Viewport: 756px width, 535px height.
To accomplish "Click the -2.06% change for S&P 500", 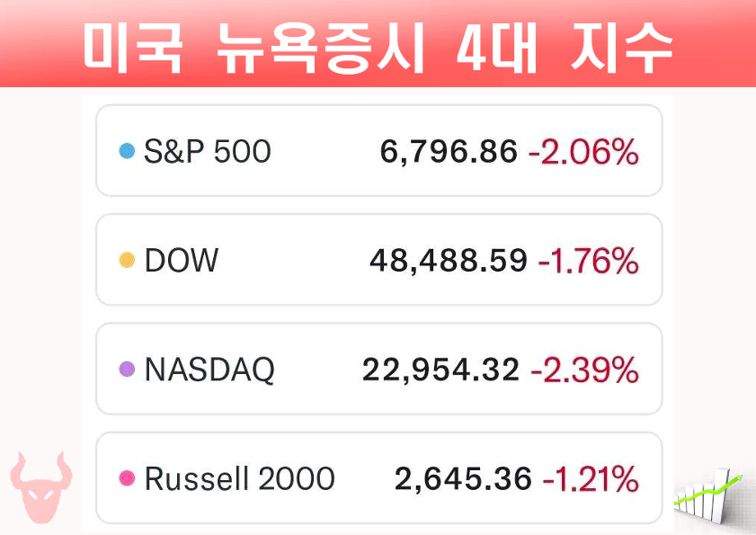I will 583,152.
